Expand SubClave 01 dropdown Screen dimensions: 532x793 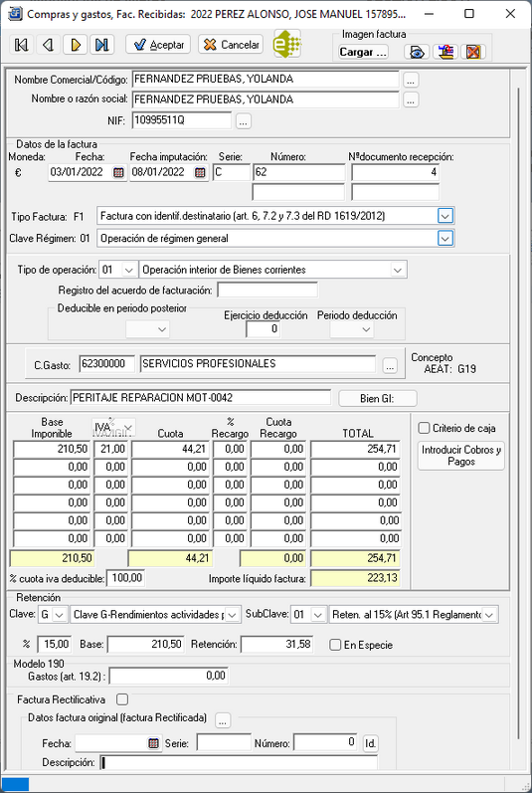(x=318, y=615)
